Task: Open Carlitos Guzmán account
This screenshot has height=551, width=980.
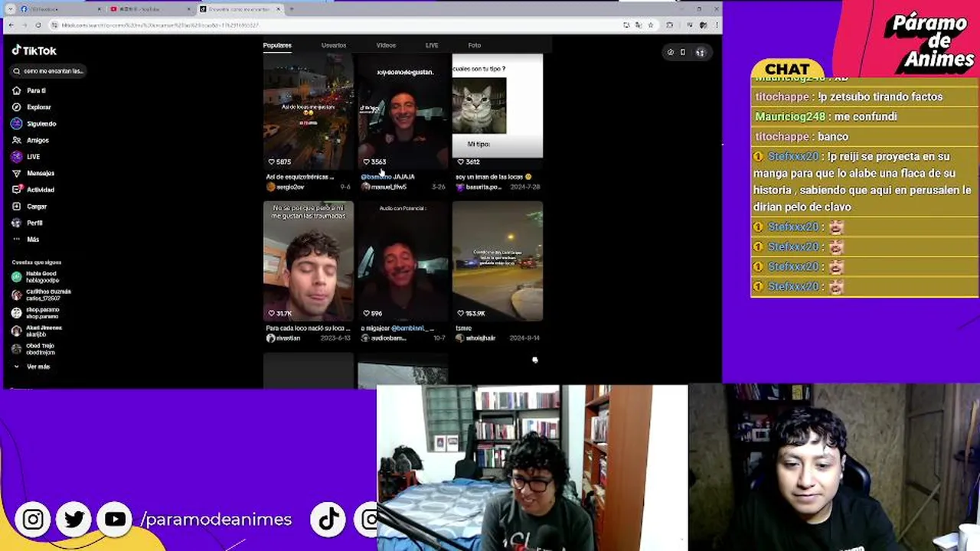Action: pos(41,295)
